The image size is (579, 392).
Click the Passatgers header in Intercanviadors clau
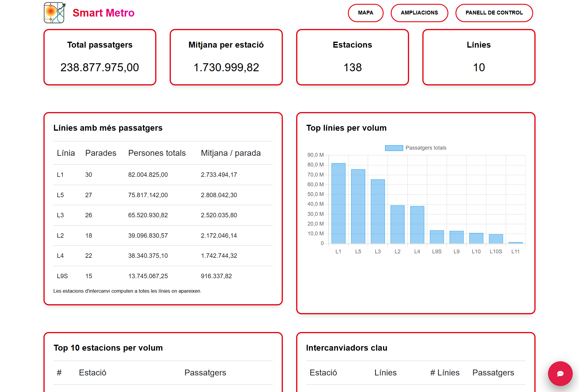point(493,372)
